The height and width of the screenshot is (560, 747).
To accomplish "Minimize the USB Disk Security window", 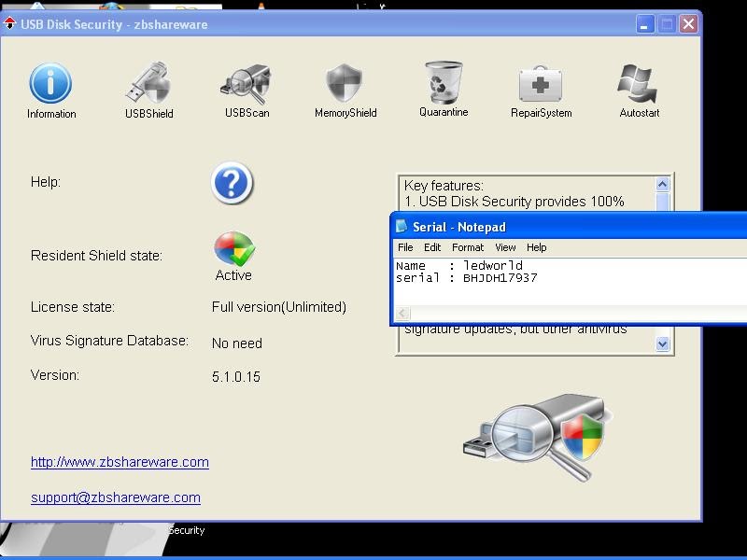I will 644,24.
